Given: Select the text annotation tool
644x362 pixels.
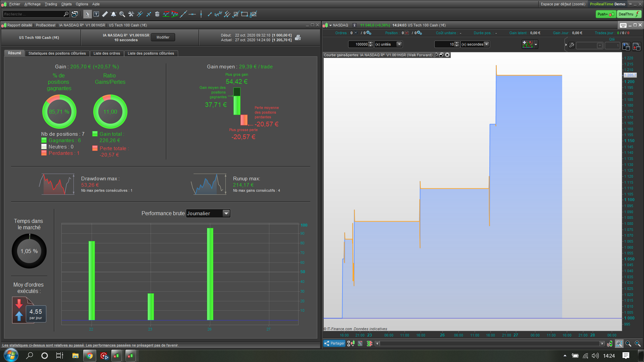Looking at the screenshot, I should click(x=96, y=14).
